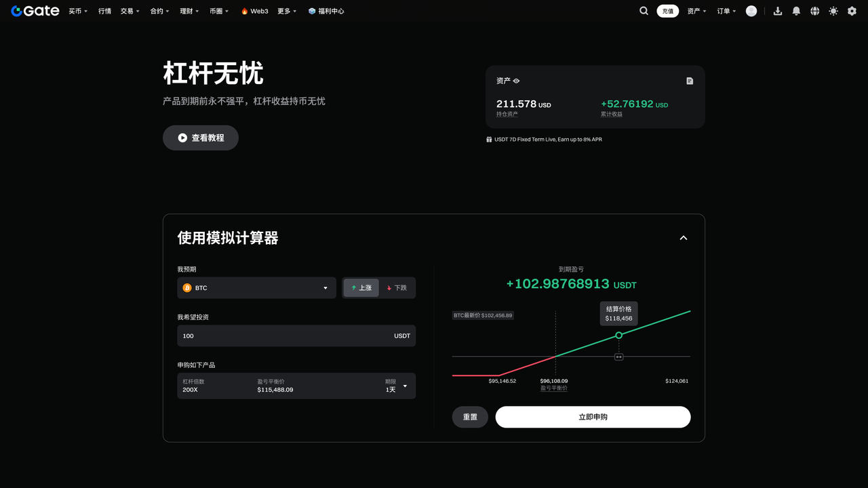
Task: Click the 查看教程 button
Action: pyautogui.click(x=201, y=138)
